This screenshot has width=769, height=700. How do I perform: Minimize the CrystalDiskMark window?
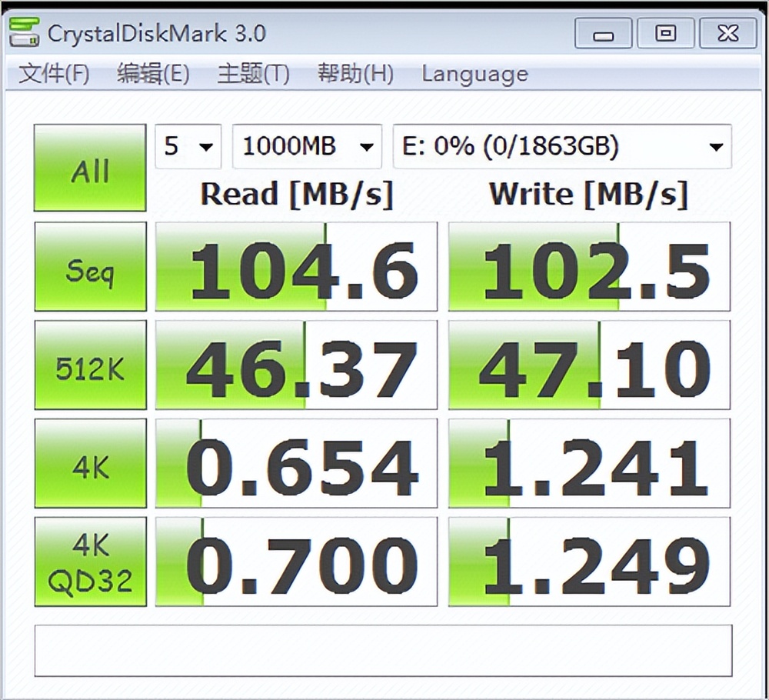point(604,33)
